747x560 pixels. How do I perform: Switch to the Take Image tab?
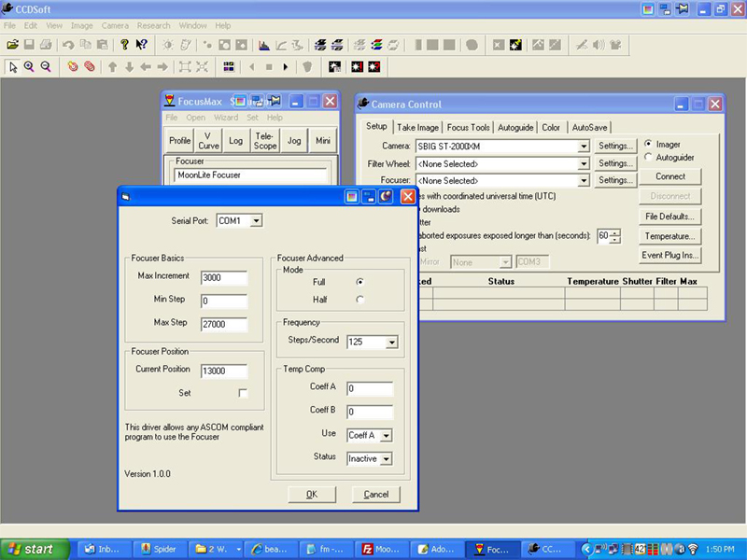[x=417, y=128]
